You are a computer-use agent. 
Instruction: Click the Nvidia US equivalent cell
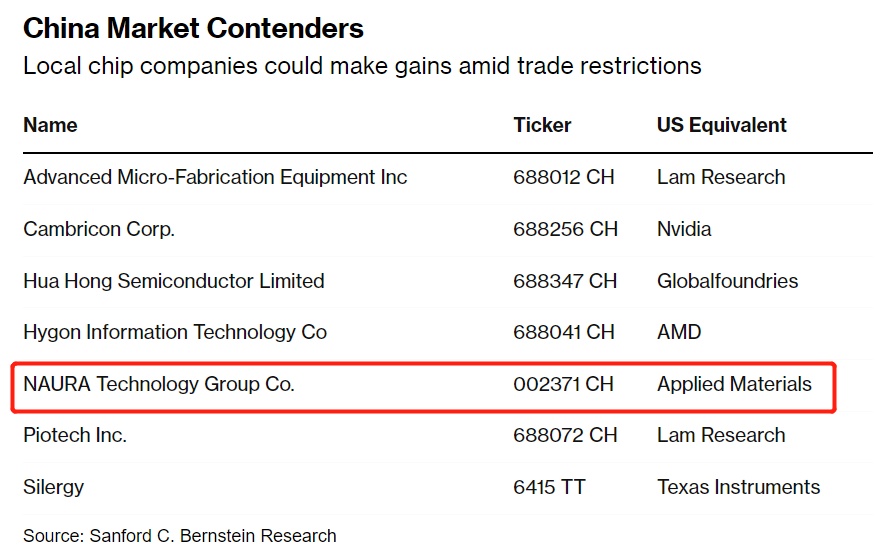pos(684,229)
